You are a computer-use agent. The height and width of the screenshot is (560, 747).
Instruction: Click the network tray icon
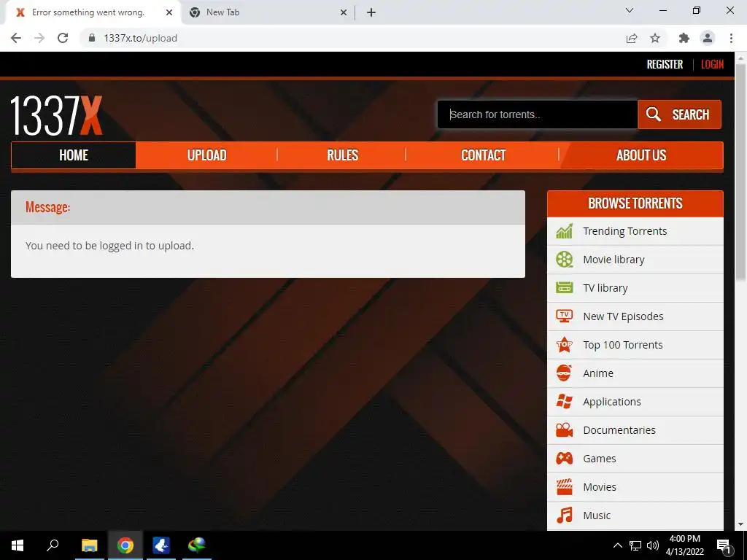pos(635,545)
